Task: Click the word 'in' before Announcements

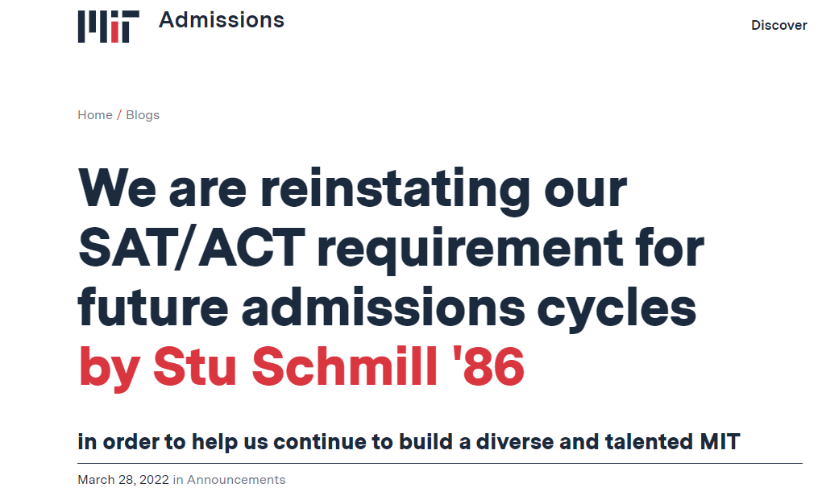Action: 178,479
